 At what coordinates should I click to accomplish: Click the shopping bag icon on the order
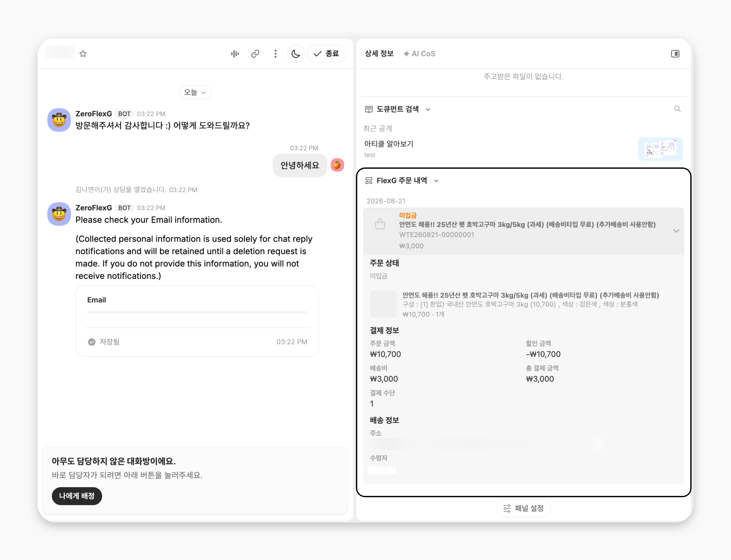[380, 224]
